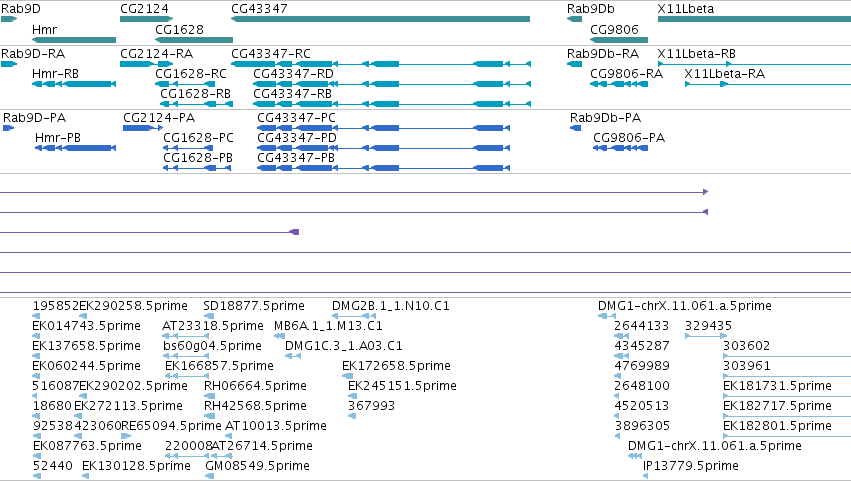851x481 pixels.
Task: Select the EK137658.5prime EST label
Action: [x=86, y=346]
